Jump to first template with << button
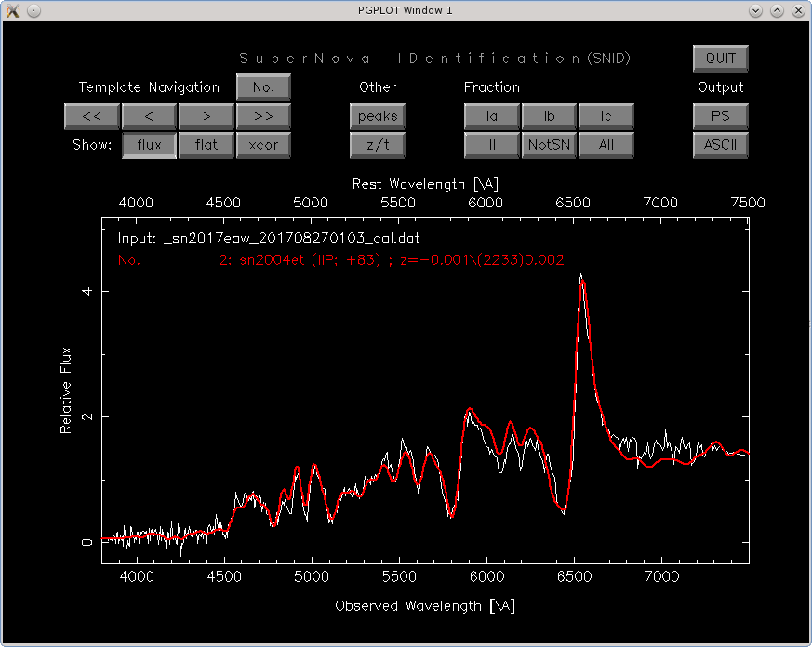 (x=91, y=116)
